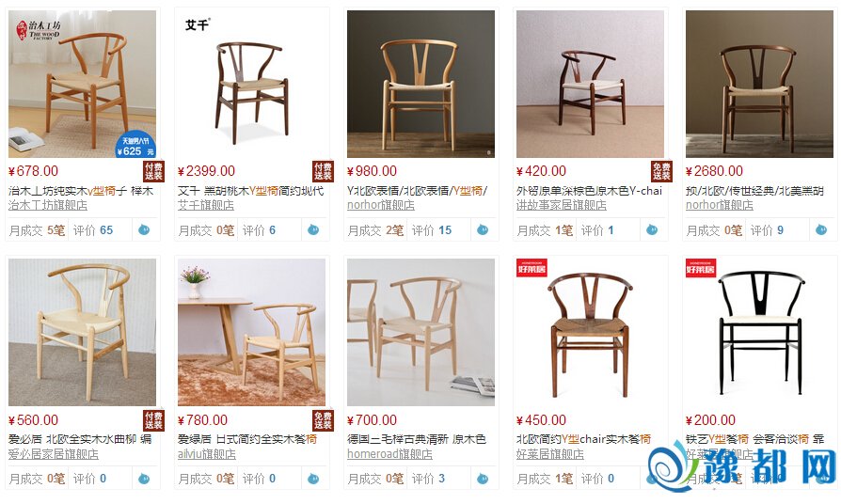Click the 免费送装 badge next to ¥780.00

coord(323,420)
